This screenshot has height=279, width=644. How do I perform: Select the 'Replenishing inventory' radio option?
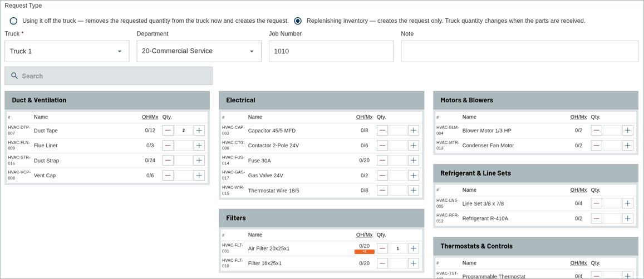(x=298, y=21)
